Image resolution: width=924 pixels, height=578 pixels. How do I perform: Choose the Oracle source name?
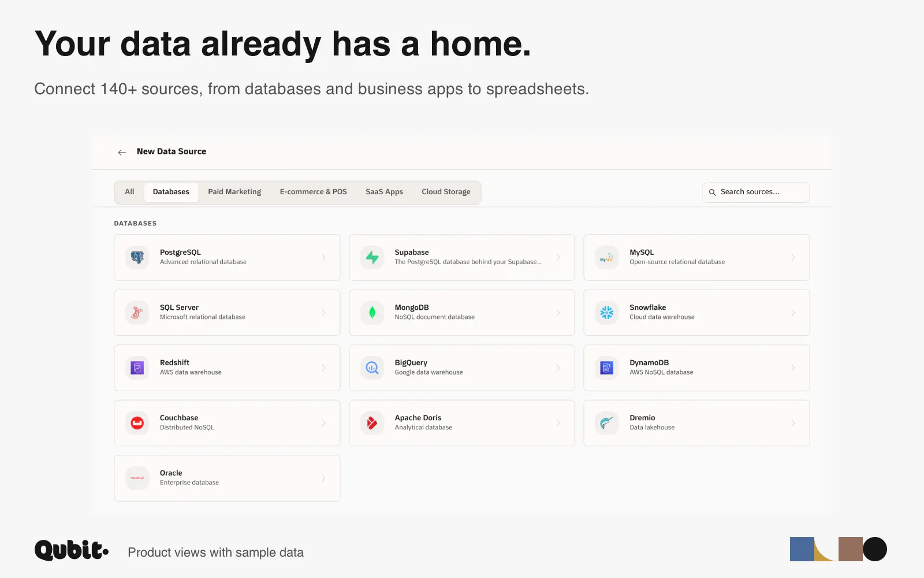pos(171,473)
